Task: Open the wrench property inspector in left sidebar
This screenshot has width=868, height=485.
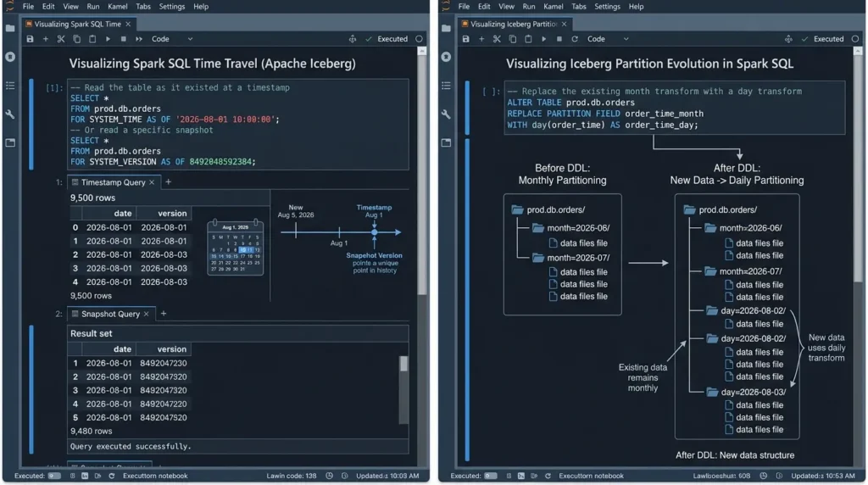Action: [x=10, y=114]
